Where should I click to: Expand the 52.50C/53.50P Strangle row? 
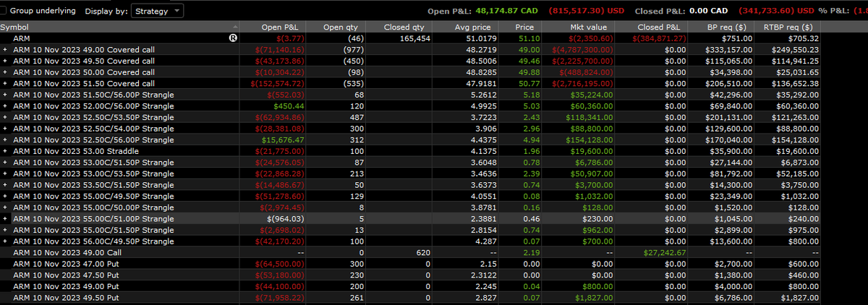[5, 116]
